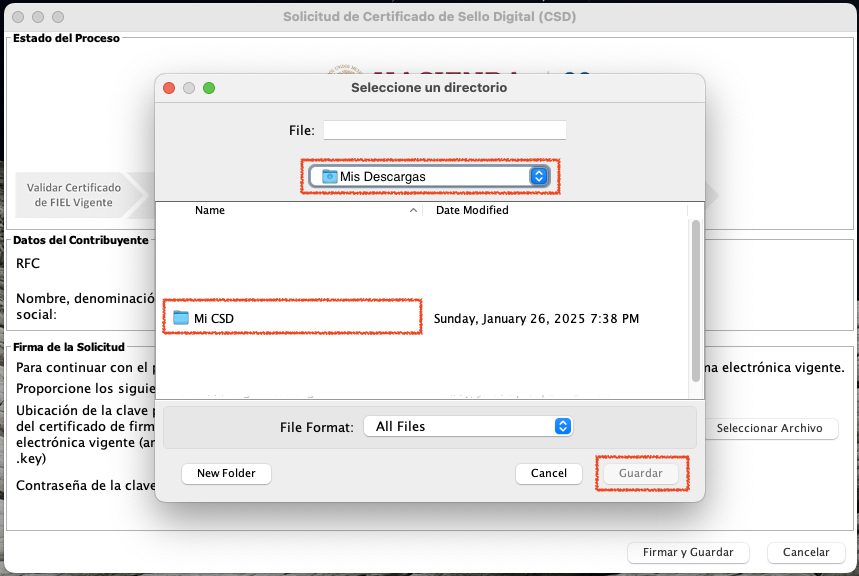Zoom the directory dialog with the green button
Image resolution: width=859 pixels, height=576 pixels.
209,88
